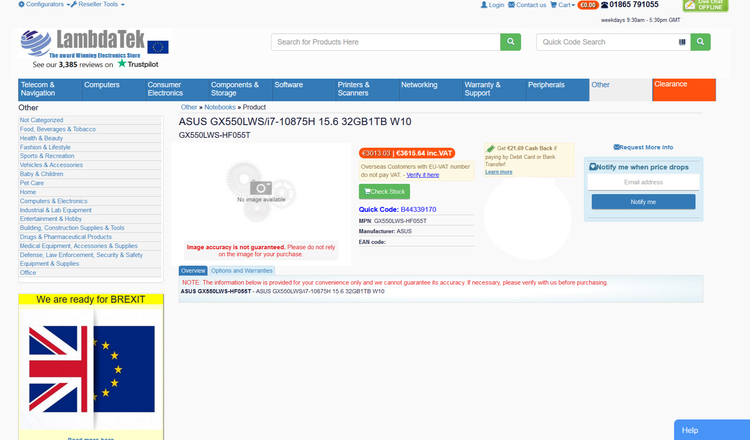The height and width of the screenshot is (440, 750).
Task: Open the orange Clearance menu
Action: (x=684, y=89)
